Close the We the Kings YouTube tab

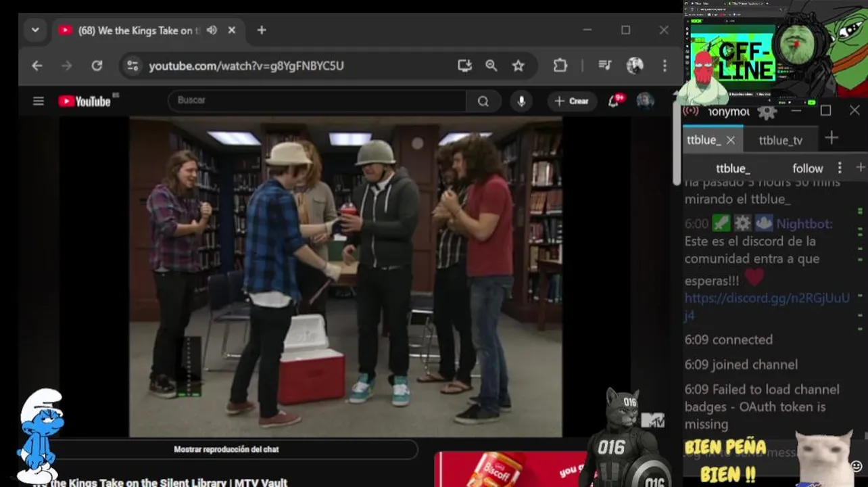pyautogui.click(x=232, y=30)
